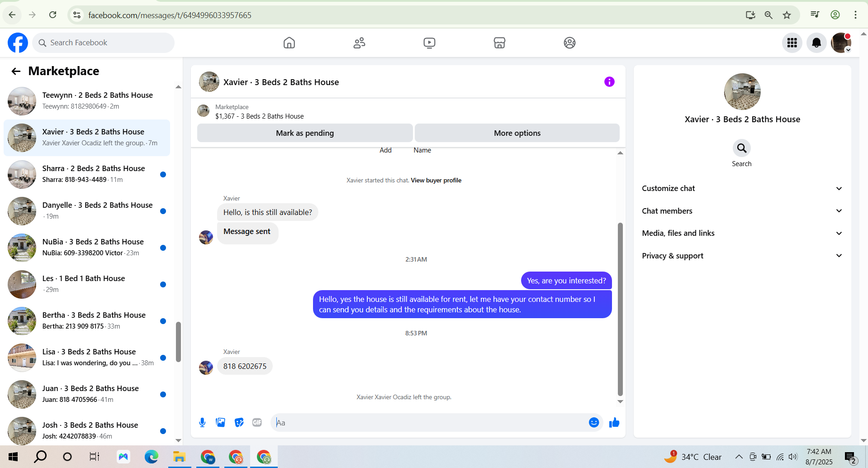This screenshot has height=468, width=868.
Task: Open the account profile picture menu
Action: pos(841,43)
